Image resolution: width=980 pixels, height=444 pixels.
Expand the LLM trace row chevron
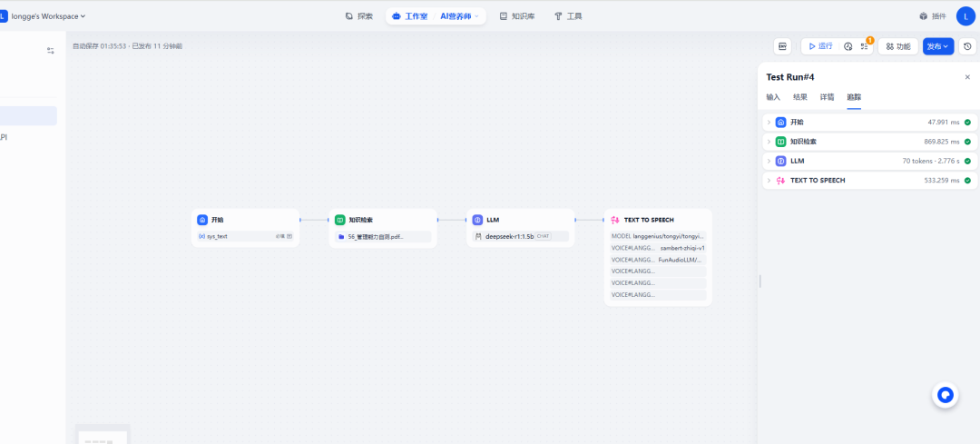(x=769, y=162)
